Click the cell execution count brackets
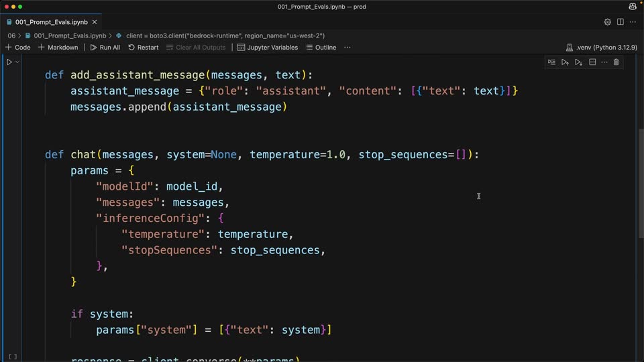The height and width of the screenshot is (362, 644). pyautogui.click(x=13, y=357)
